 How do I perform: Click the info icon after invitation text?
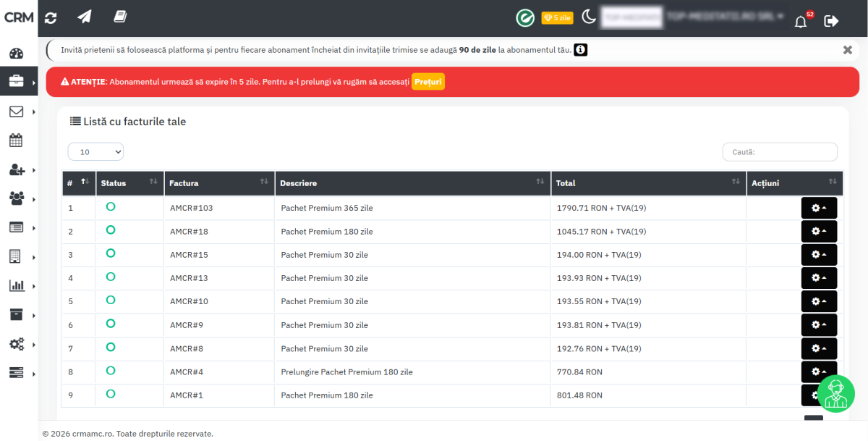[580, 50]
